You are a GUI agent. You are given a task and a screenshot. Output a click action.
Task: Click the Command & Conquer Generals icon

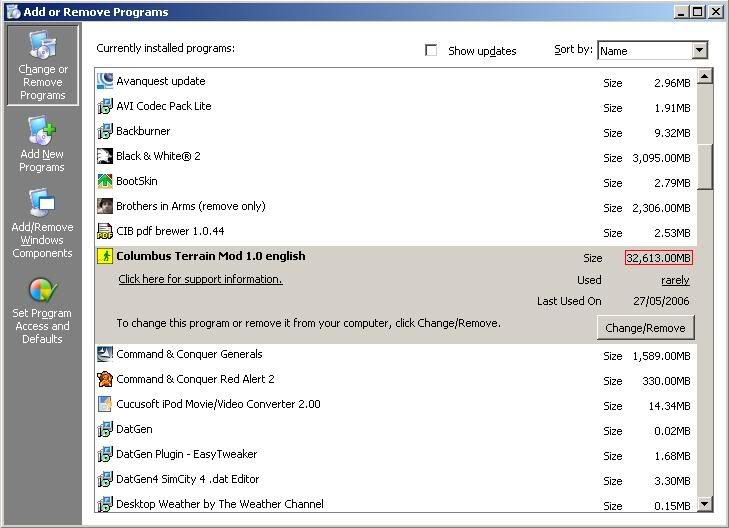[x=105, y=354]
